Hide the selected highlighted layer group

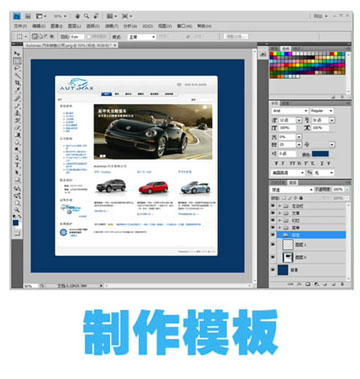273,235
